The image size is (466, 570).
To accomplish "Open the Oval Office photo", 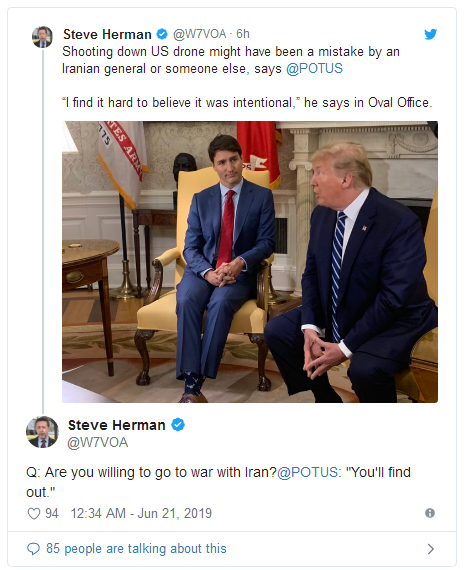I will [x=250, y=262].
